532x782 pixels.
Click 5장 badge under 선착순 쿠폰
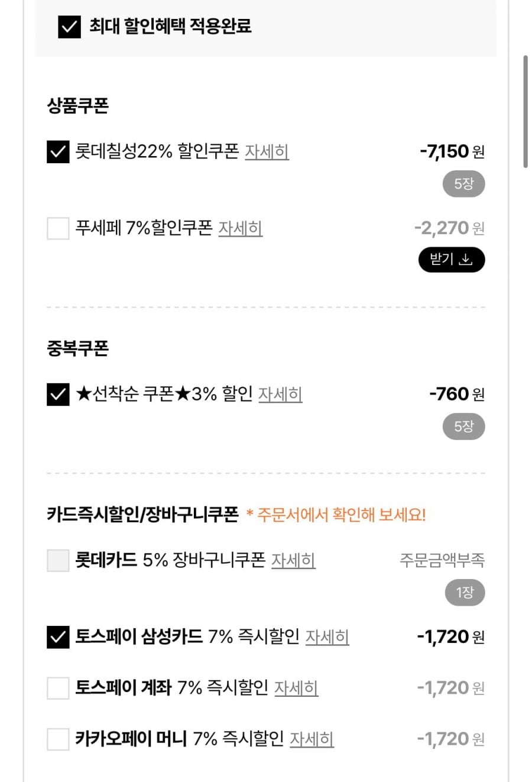point(463,426)
